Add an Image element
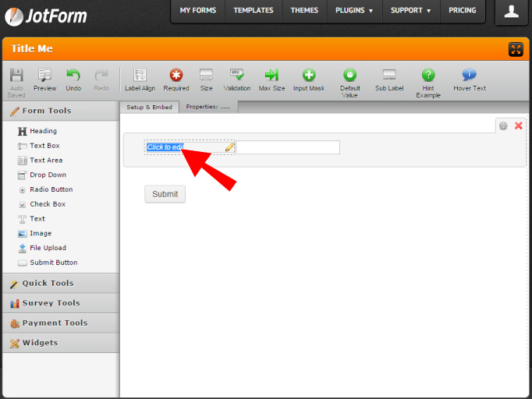Viewport: 532px width, 399px height. (34, 233)
